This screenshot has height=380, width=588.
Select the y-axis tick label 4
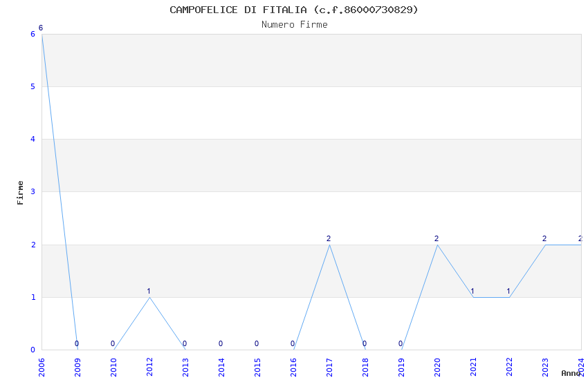pos(33,140)
